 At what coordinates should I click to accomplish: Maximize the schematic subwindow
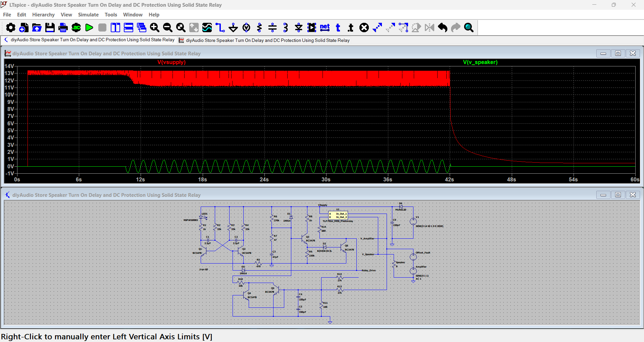(618, 195)
